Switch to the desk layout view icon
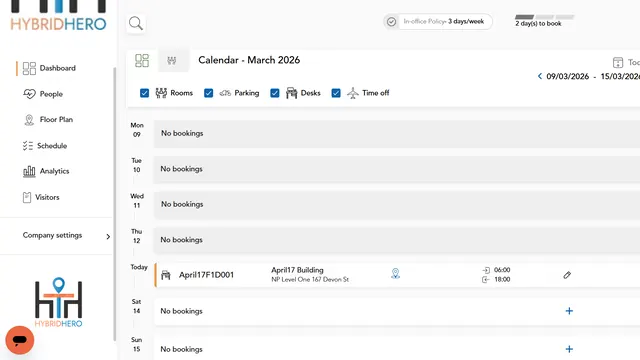This screenshot has width=640, height=360. coord(172,61)
